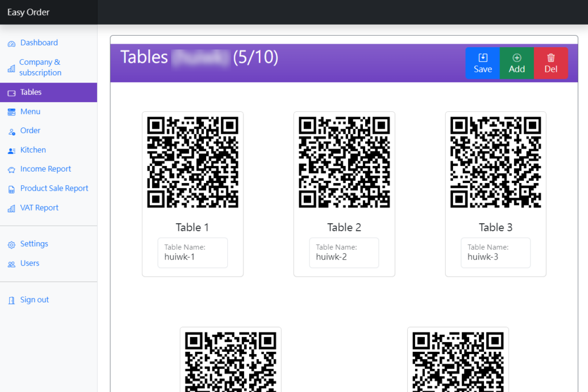The width and height of the screenshot is (588, 392).
Task: Click the "Table 3" card title
Action: pyautogui.click(x=496, y=227)
